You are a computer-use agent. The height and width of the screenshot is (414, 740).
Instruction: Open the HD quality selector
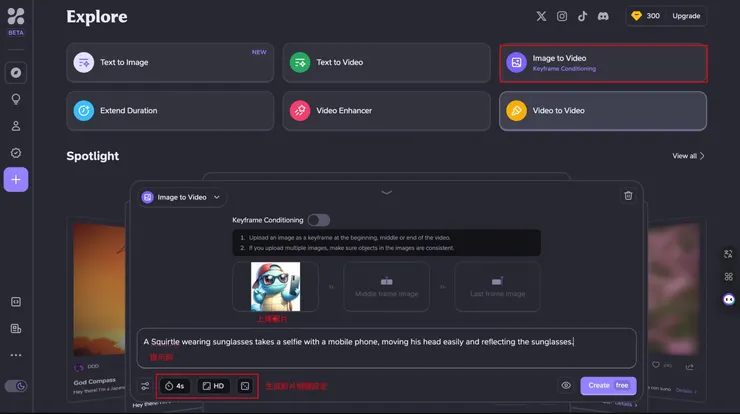point(213,386)
